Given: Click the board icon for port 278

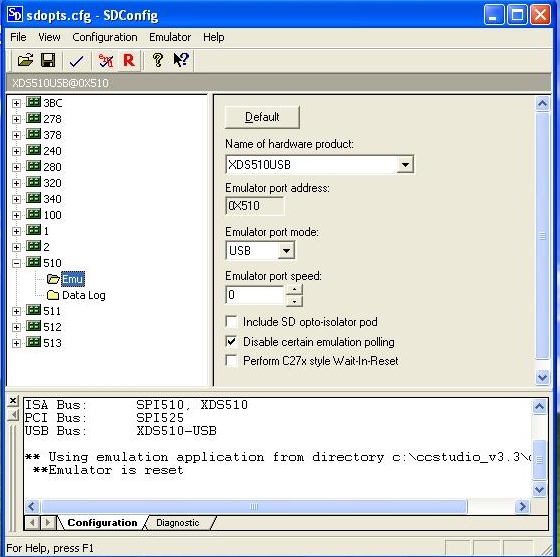Looking at the screenshot, I should pyautogui.click(x=34, y=118).
